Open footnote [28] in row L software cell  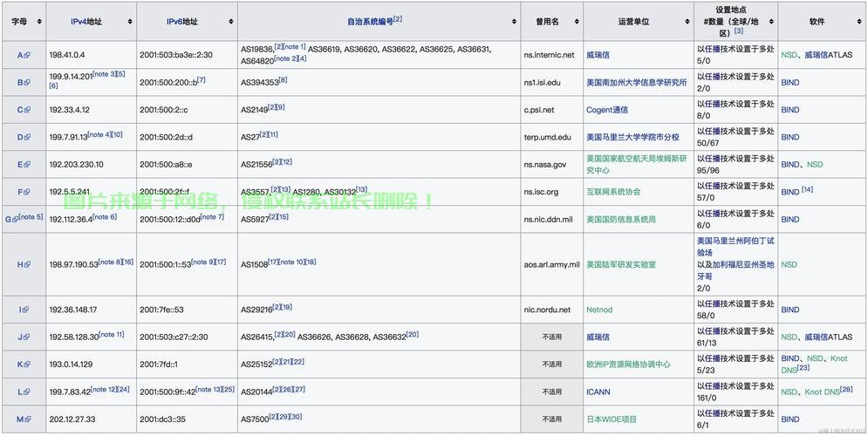point(846,390)
